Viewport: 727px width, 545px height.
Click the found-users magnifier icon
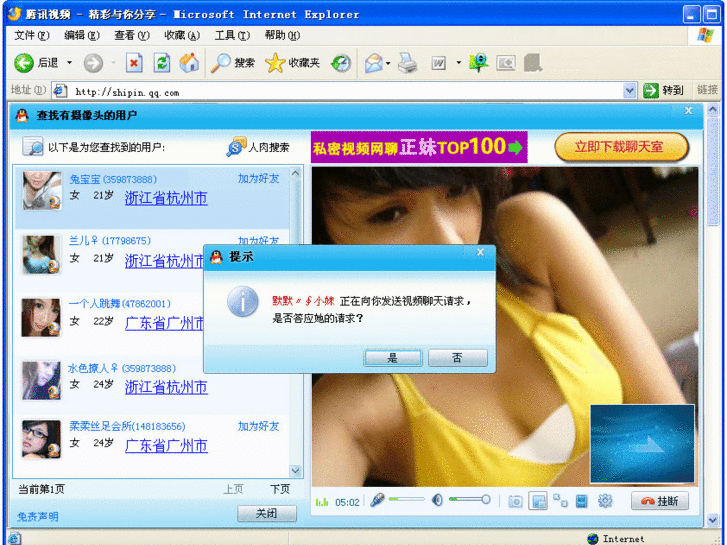pyautogui.click(x=33, y=146)
